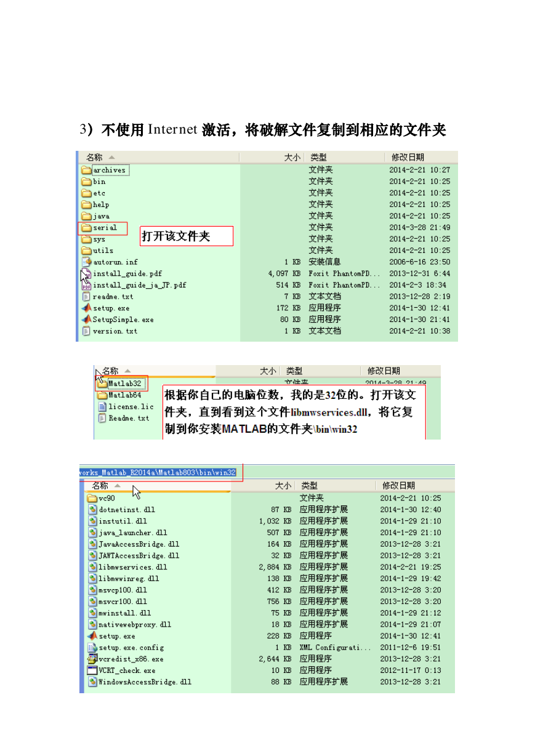Select the vc90 folder icon

point(92,498)
